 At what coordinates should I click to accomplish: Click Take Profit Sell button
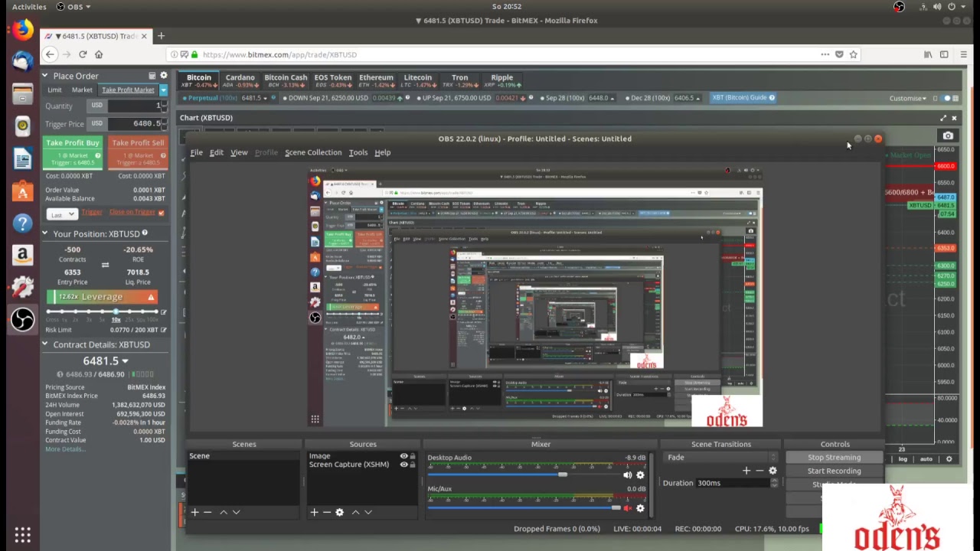tap(138, 152)
